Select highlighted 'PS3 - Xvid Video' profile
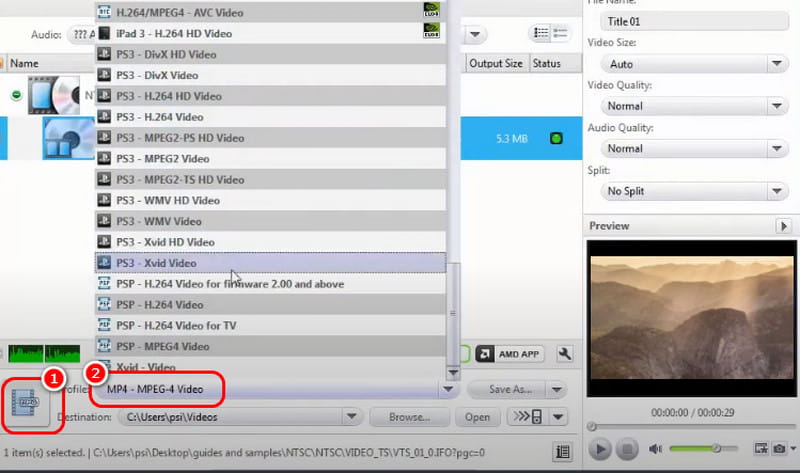800x473 pixels. 270,263
